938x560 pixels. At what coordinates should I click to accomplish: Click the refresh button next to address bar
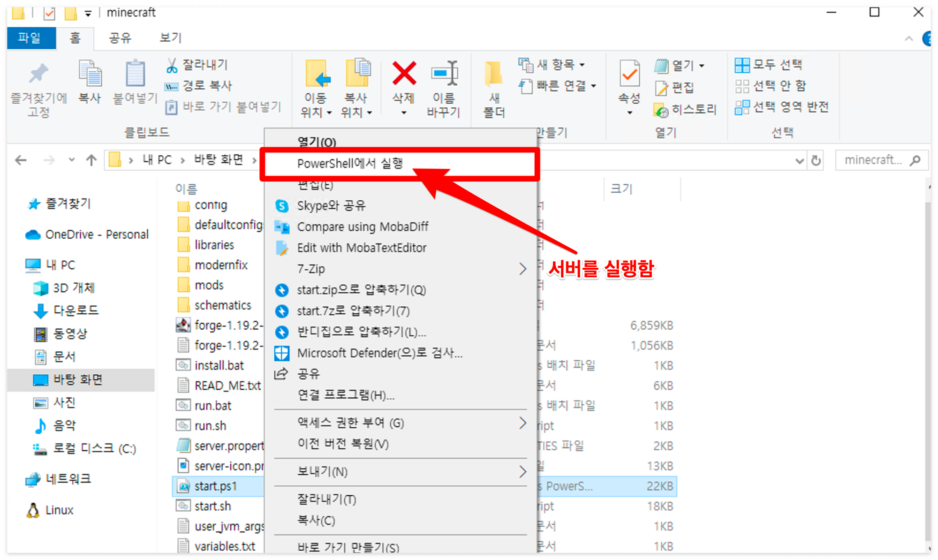[x=816, y=161]
